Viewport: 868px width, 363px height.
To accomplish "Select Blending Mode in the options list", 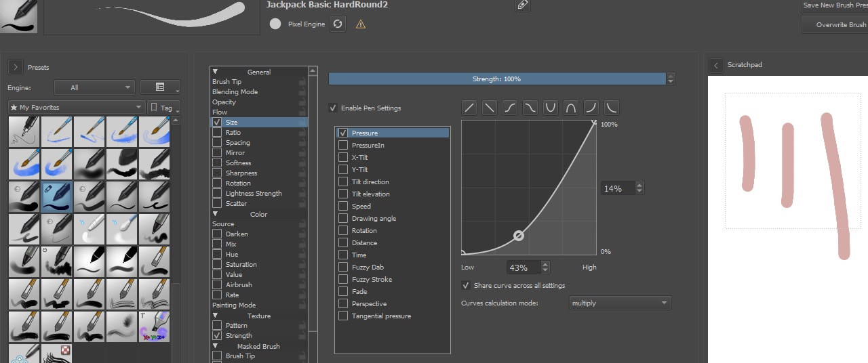I will [x=235, y=92].
